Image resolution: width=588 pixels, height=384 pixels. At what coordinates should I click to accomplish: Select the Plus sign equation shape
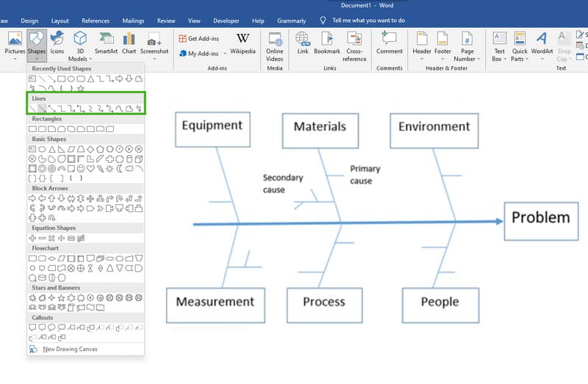(32, 238)
